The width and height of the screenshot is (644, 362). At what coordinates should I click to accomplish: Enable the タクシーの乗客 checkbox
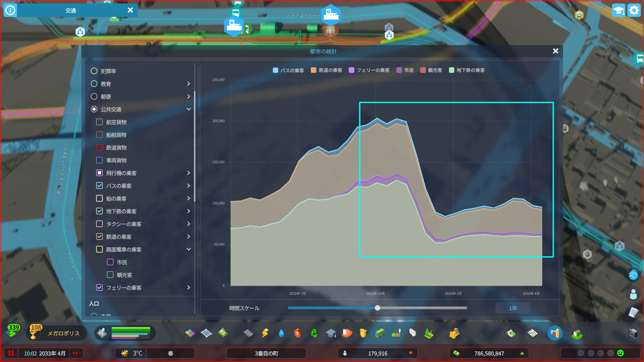pyautogui.click(x=99, y=224)
